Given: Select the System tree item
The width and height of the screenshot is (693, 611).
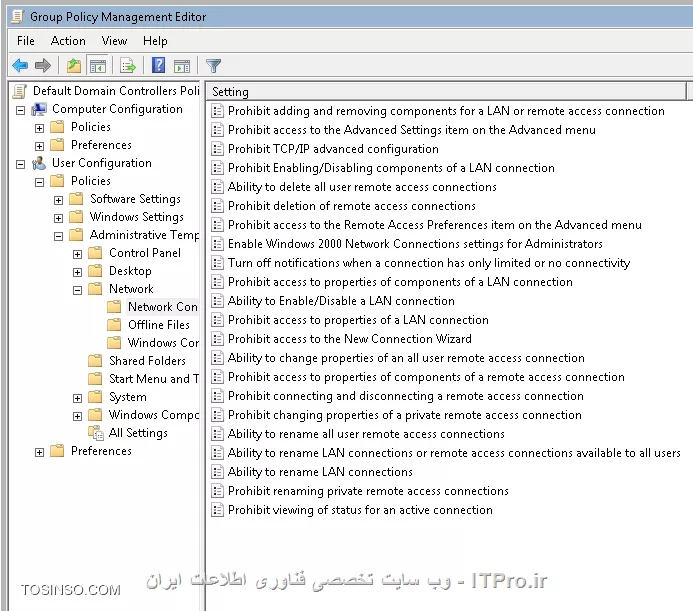Looking at the screenshot, I should pyautogui.click(x=128, y=397).
